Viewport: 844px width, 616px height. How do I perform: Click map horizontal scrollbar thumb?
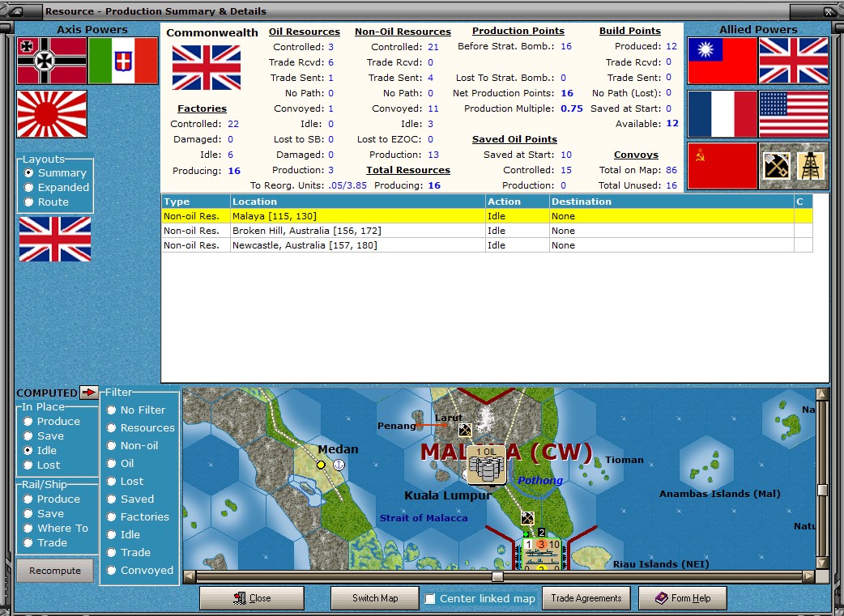(498, 576)
